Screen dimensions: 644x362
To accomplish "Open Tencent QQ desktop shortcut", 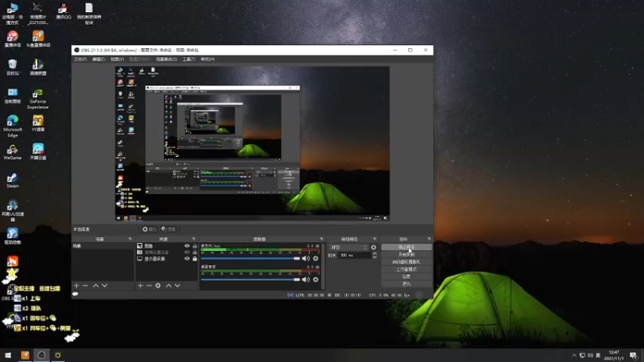I will [64, 11].
